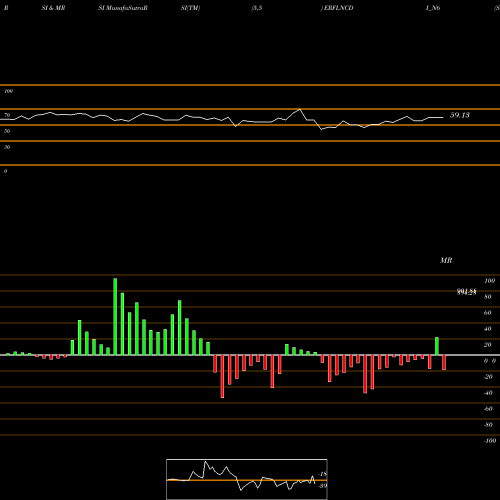500x500 pixels.
Task: Select the RSI axis label 30
Action: tap(7, 147)
